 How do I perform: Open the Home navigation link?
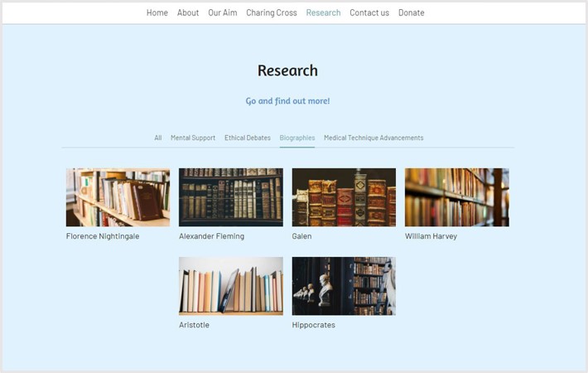coord(157,12)
